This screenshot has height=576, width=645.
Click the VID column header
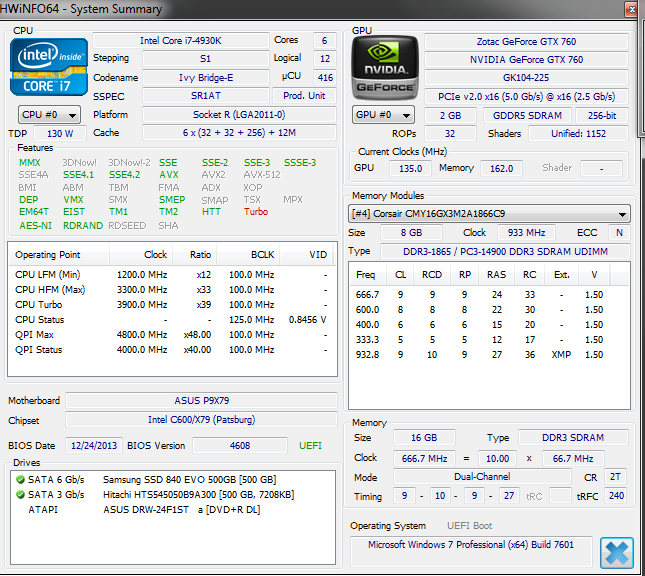(x=307, y=255)
